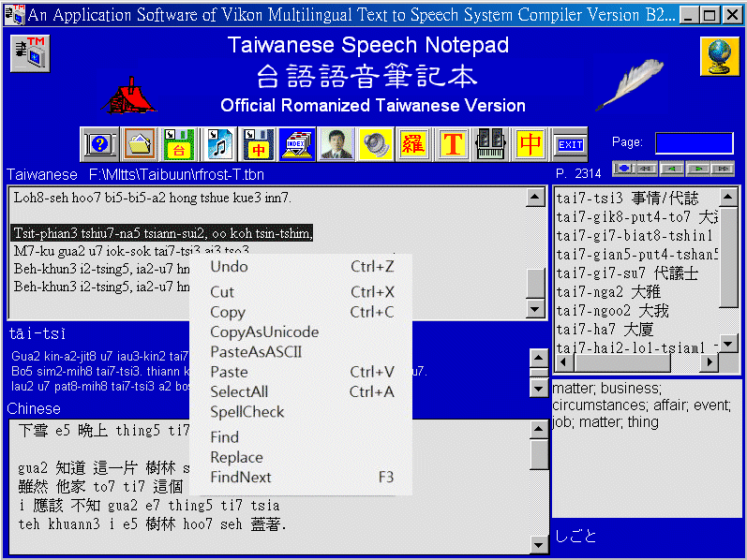Choose Undo from the context menu

coord(229,267)
